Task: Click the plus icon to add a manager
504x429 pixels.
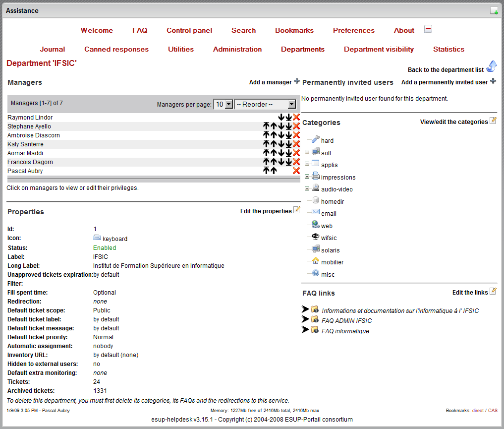Action: tap(297, 81)
